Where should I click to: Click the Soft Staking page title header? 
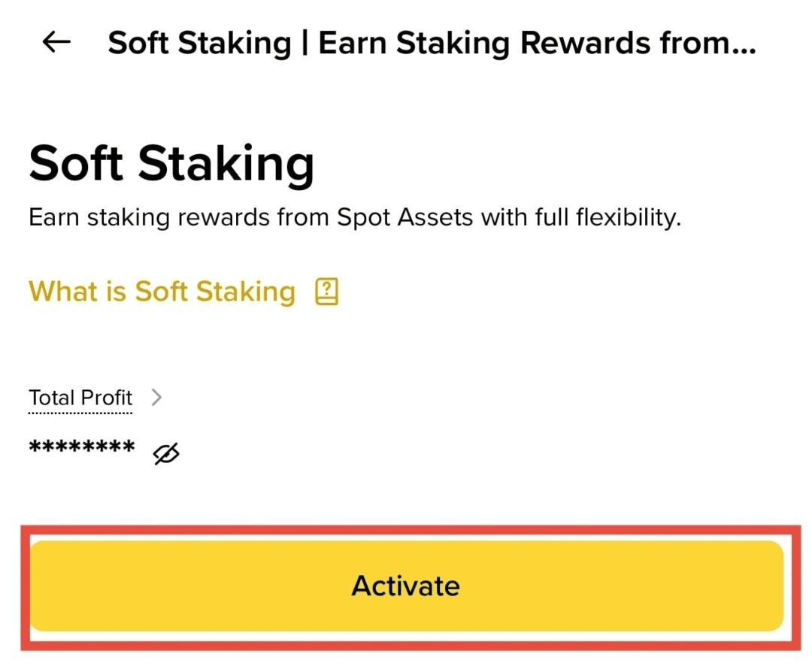[x=432, y=43]
